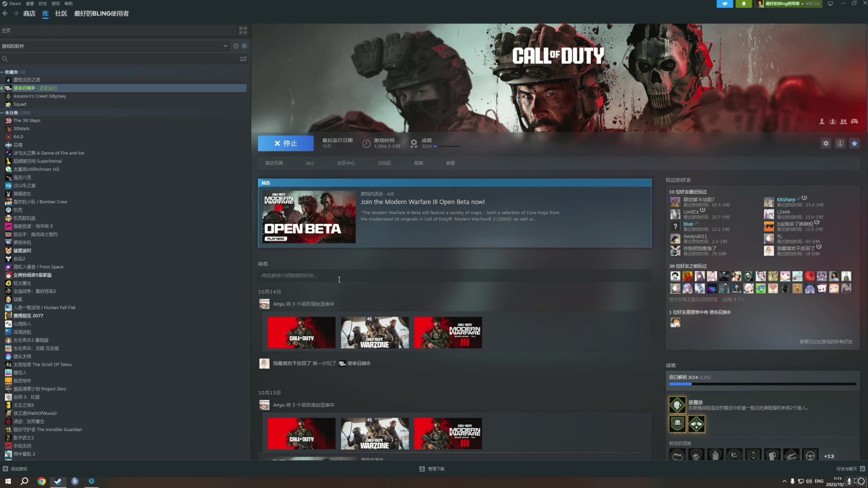
Task: Open the 帮助 menu
Action: click(x=69, y=4)
